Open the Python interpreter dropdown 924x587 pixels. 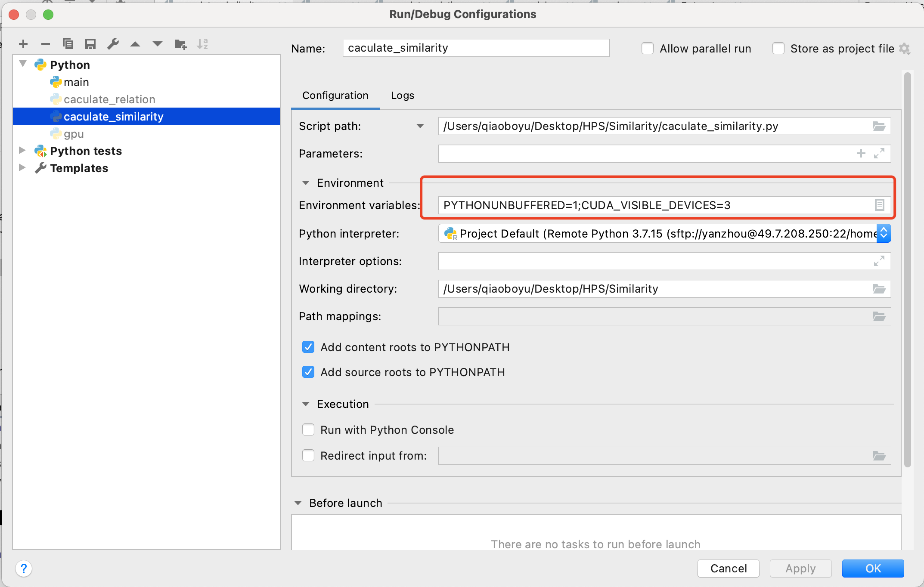884,233
